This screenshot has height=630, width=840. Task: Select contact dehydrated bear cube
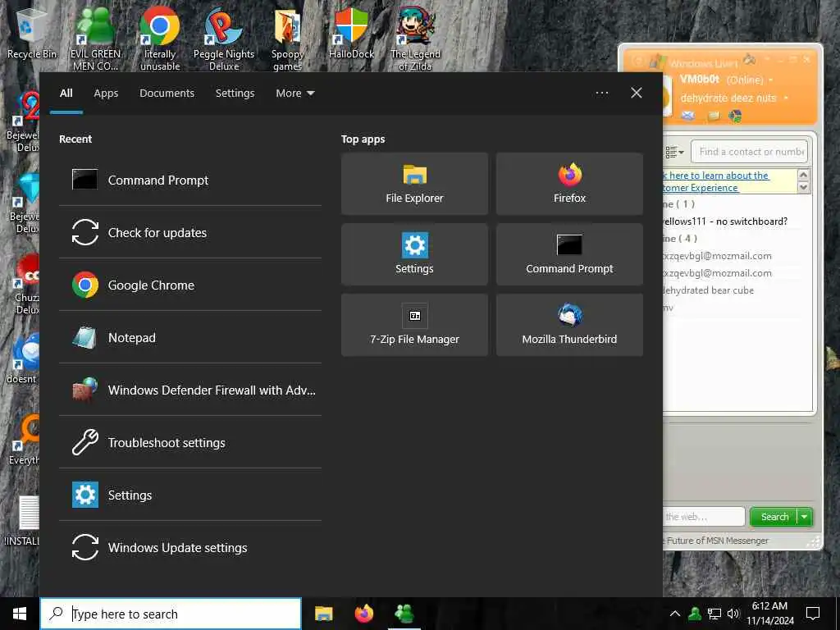click(x=708, y=290)
